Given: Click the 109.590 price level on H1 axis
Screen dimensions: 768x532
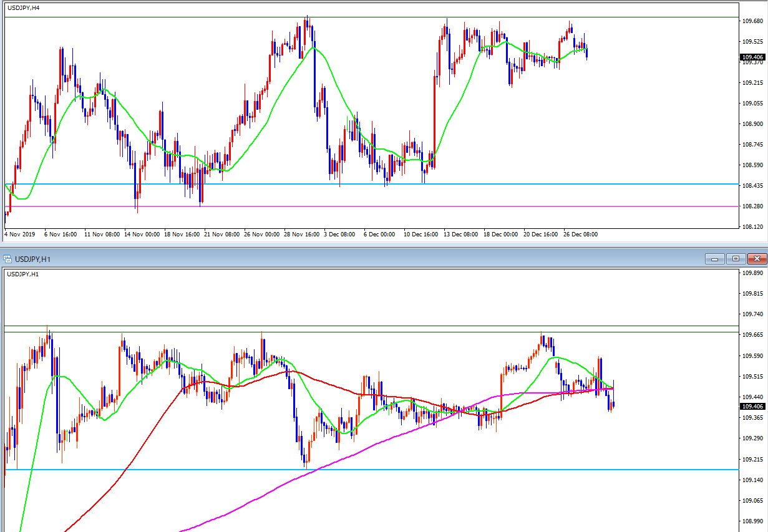Looking at the screenshot, I should [x=753, y=355].
